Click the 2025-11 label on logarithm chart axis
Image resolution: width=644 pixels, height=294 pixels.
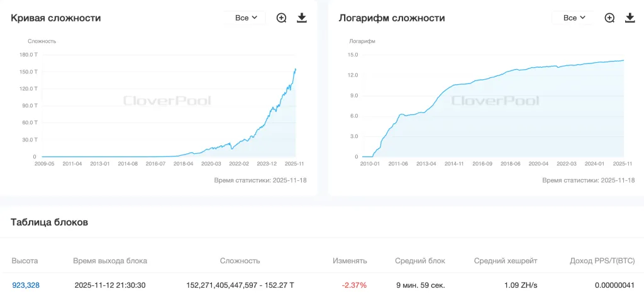click(623, 163)
